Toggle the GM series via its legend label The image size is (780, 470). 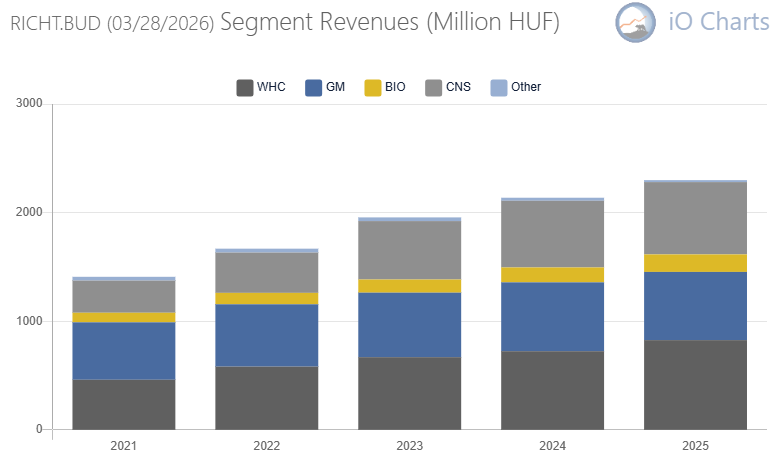click(335, 87)
